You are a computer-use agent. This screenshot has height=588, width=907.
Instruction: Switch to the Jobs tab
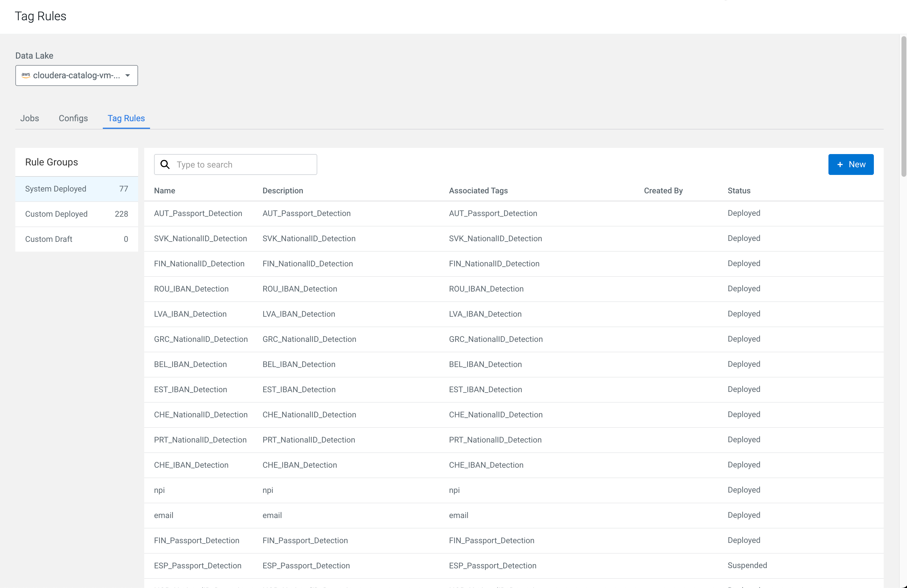(x=29, y=118)
